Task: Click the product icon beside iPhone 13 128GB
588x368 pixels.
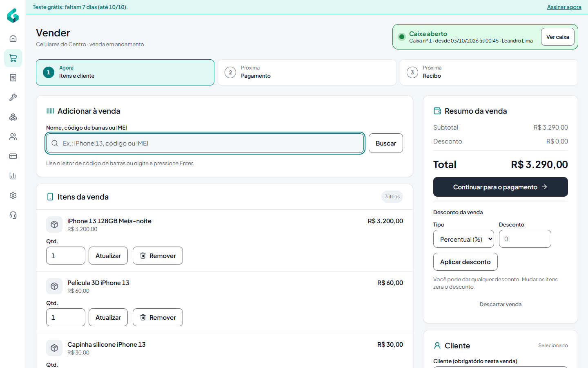Action: coord(54,224)
